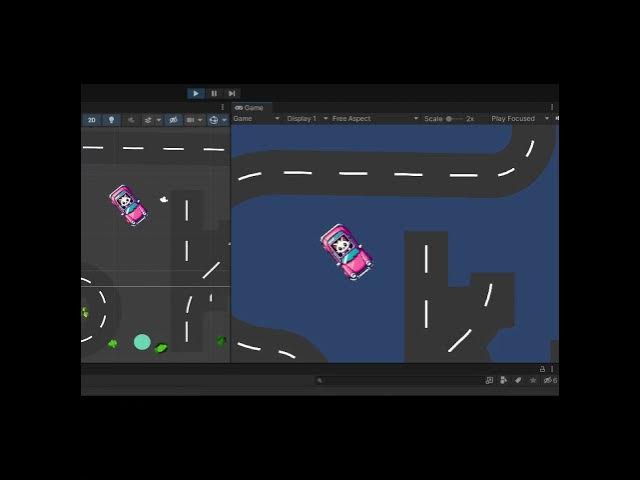This screenshot has height=480, width=640.
Task: Click the Scale slider handle in Game view
Action: click(449, 119)
